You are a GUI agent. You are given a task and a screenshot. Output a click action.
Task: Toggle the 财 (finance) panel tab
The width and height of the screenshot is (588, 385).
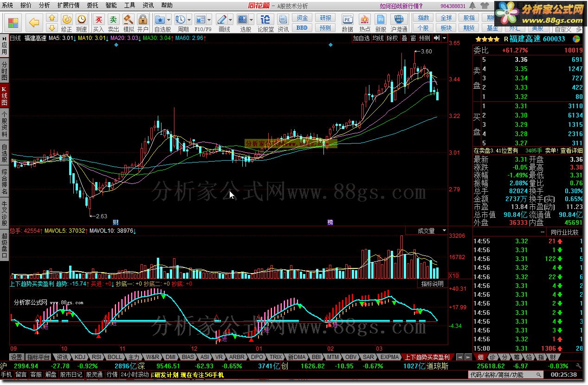click(553, 357)
